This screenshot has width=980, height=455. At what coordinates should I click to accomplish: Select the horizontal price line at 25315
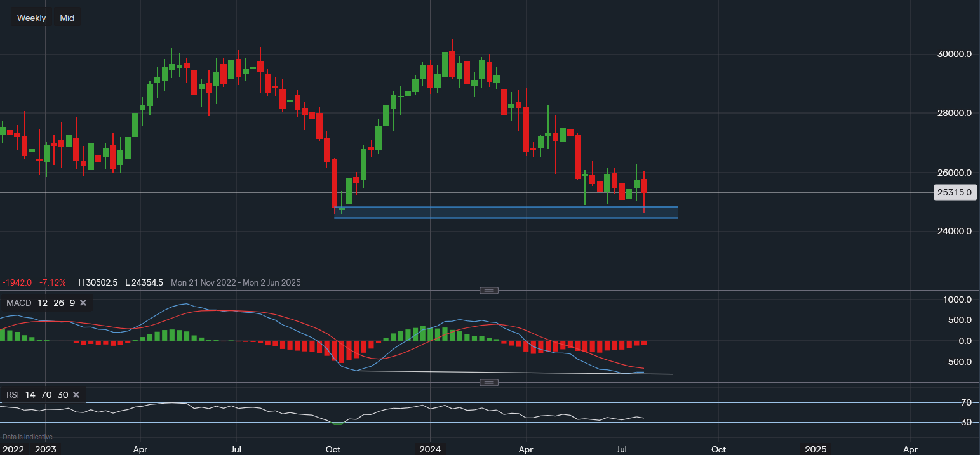coord(191,192)
